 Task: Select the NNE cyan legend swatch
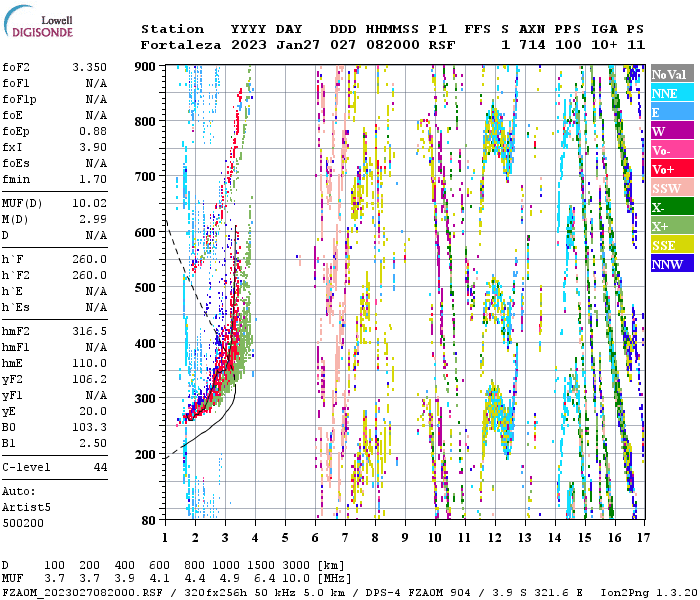coord(672,93)
